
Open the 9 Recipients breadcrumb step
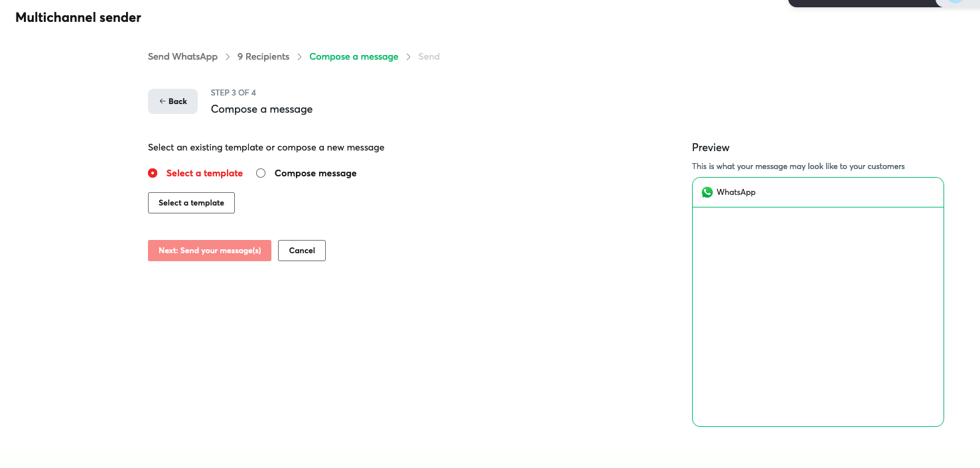tap(263, 56)
